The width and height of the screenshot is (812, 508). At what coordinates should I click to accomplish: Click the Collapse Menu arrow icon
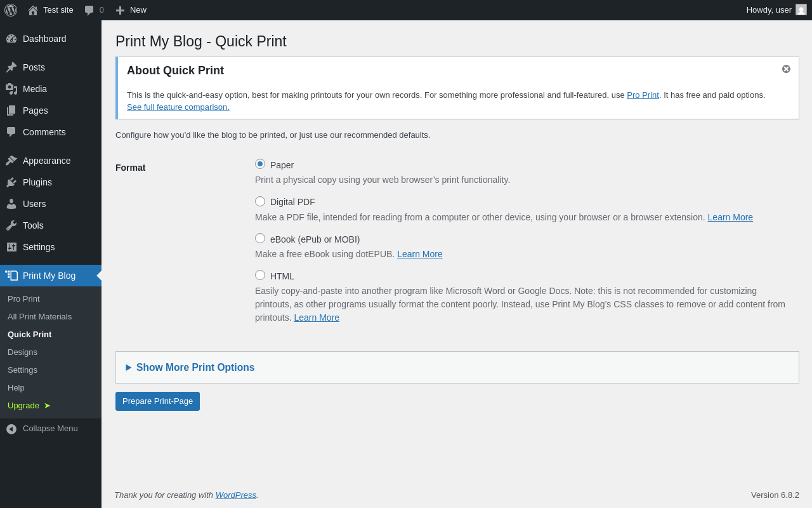click(x=11, y=429)
